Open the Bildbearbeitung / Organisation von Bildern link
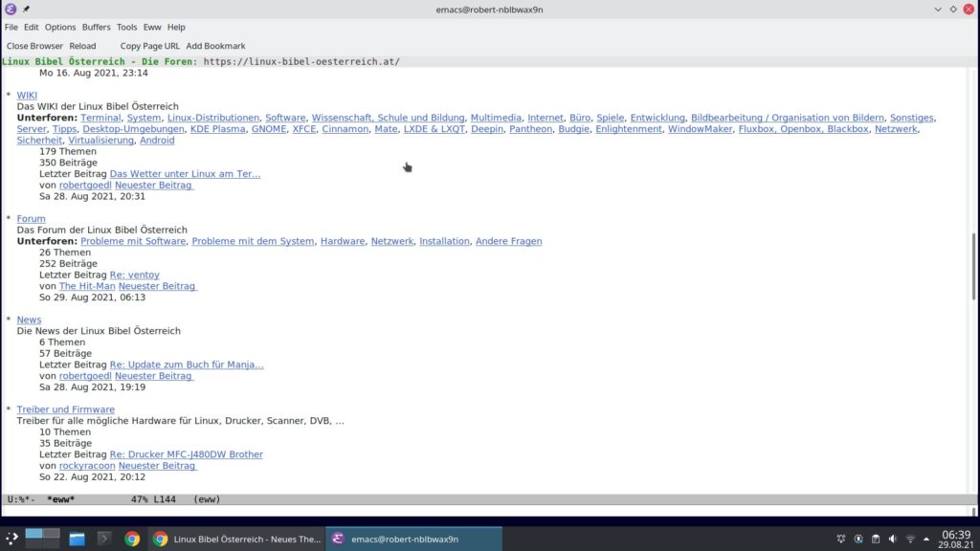Screen dimensions: 980x551 tap(788, 118)
